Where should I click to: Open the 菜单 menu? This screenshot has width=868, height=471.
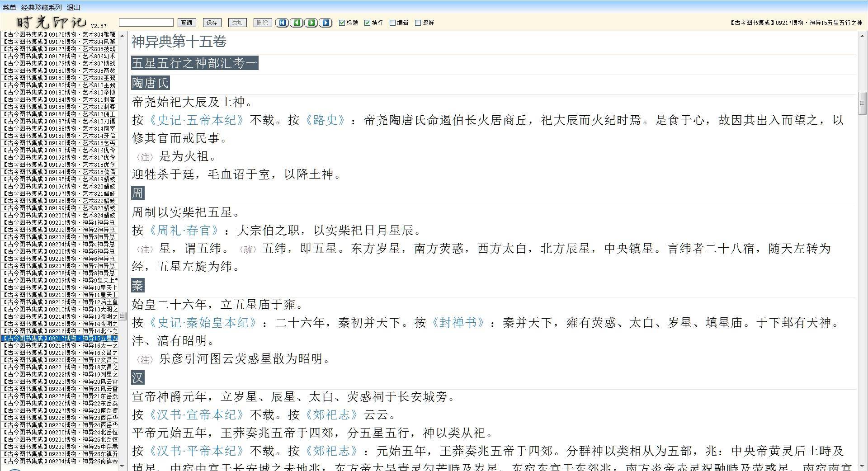point(9,7)
